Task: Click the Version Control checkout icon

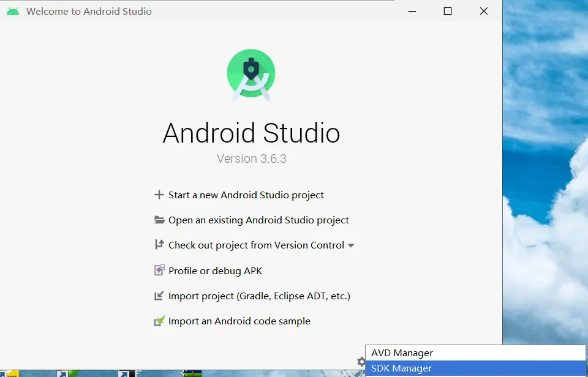Action: pyautogui.click(x=159, y=245)
